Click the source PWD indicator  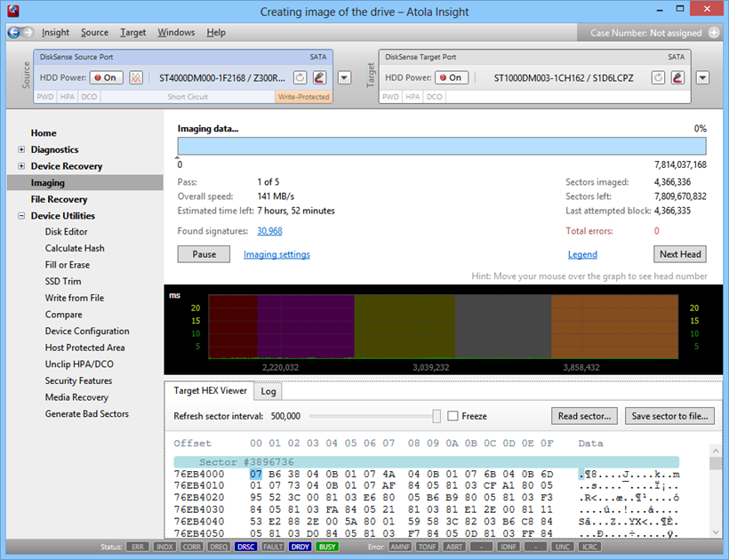(45, 97)
